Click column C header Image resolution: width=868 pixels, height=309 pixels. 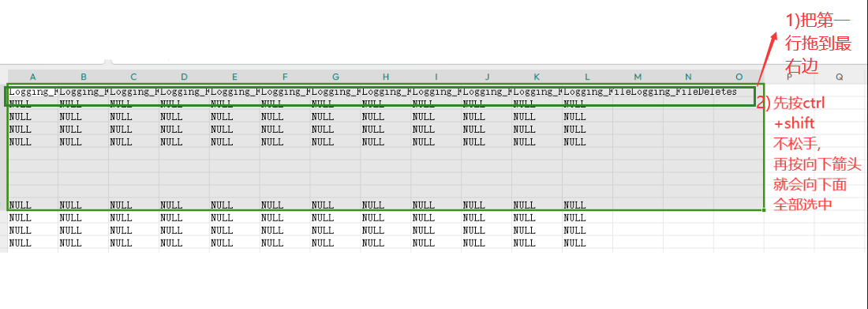[134, 77]
